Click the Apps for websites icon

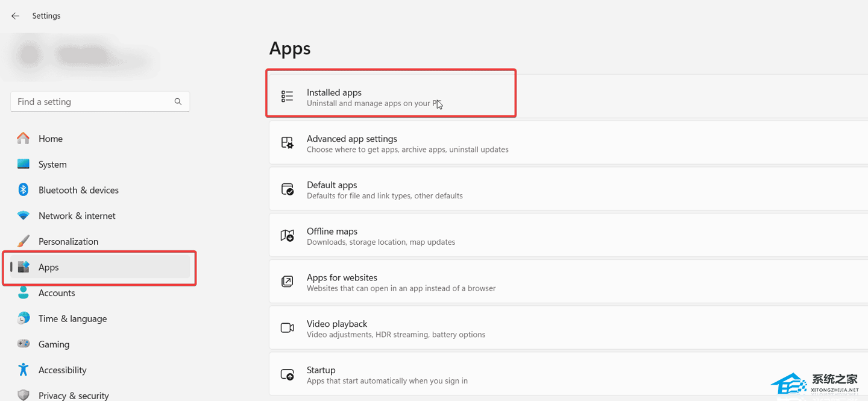tap(288, 282)
